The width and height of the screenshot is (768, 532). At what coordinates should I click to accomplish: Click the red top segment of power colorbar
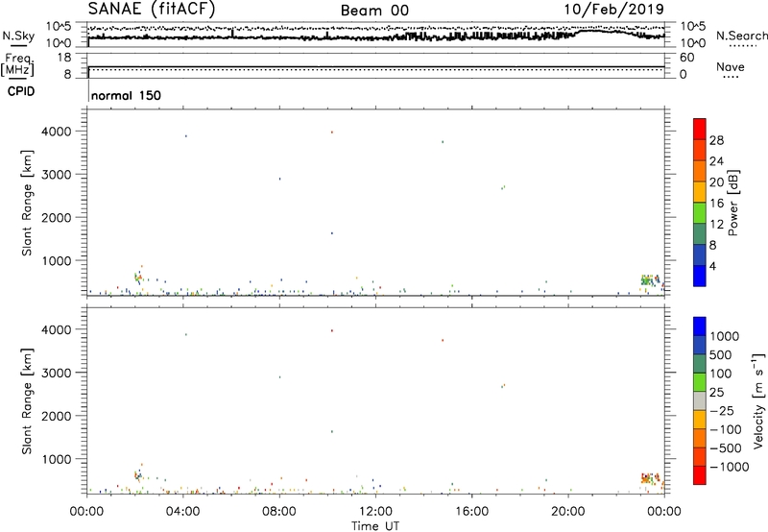coord(700,129)
